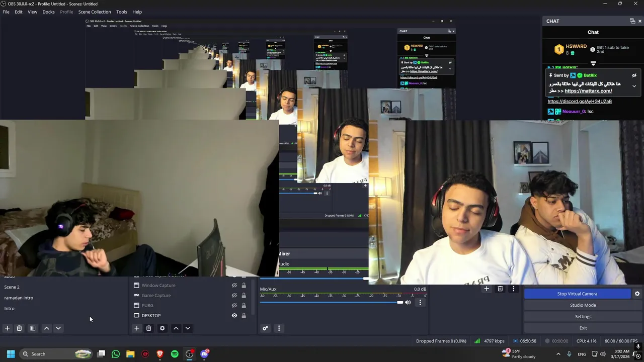Open Brave browser from the taskbar
The width and height of the screenshot is (644, 362).
160,354
